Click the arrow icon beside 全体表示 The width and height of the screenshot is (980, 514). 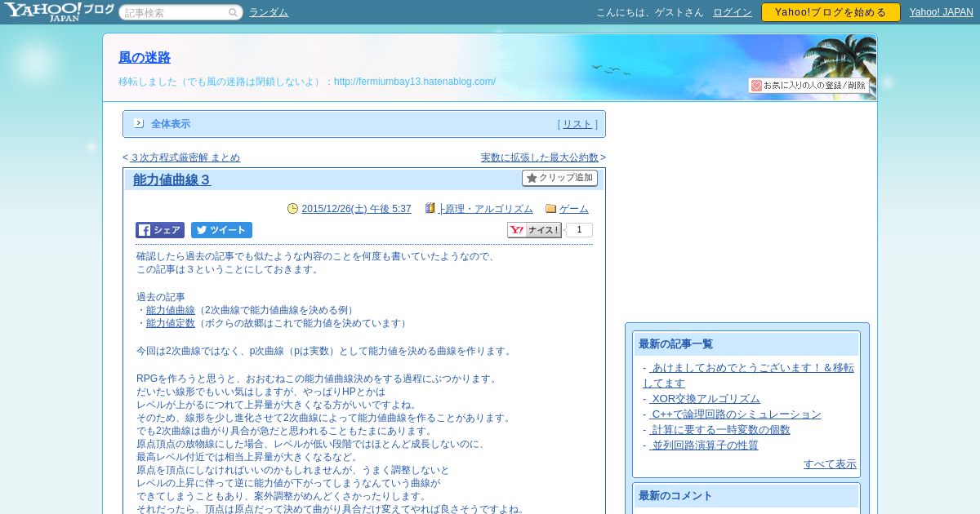point(139,123)
